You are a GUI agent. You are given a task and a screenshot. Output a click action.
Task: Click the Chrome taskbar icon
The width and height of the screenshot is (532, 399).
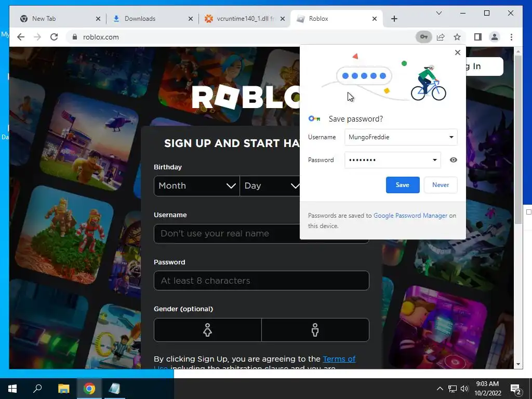(x=89, y=389)
